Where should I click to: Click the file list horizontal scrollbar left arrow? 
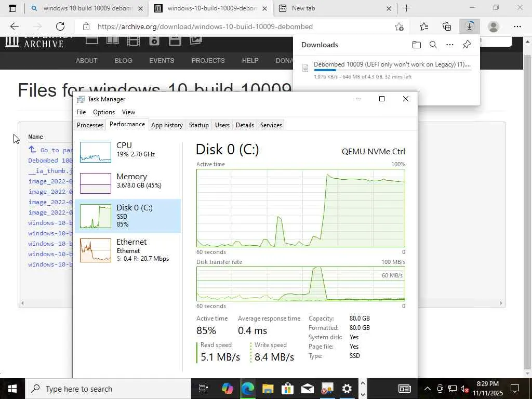[22, 303]
